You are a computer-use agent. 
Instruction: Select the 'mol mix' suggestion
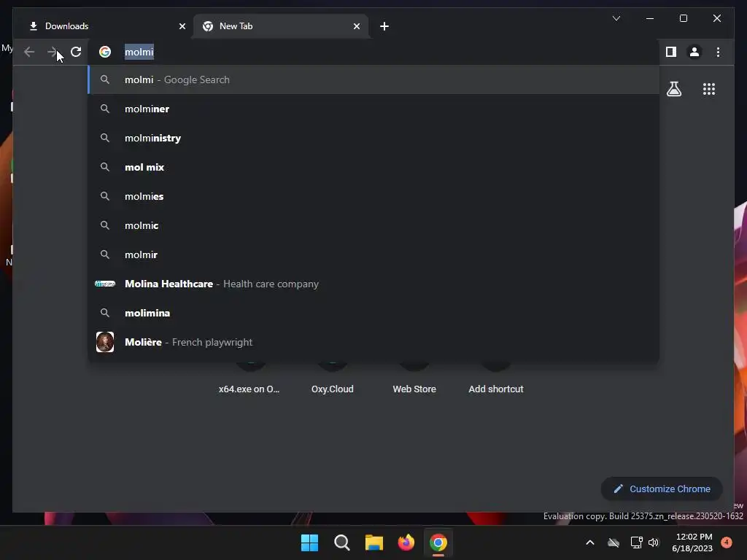pyautogui.click(x=373, y=167)
